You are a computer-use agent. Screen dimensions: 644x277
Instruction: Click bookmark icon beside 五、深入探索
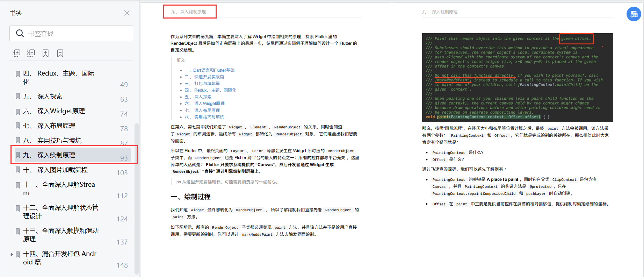click(x=18, y=97)
